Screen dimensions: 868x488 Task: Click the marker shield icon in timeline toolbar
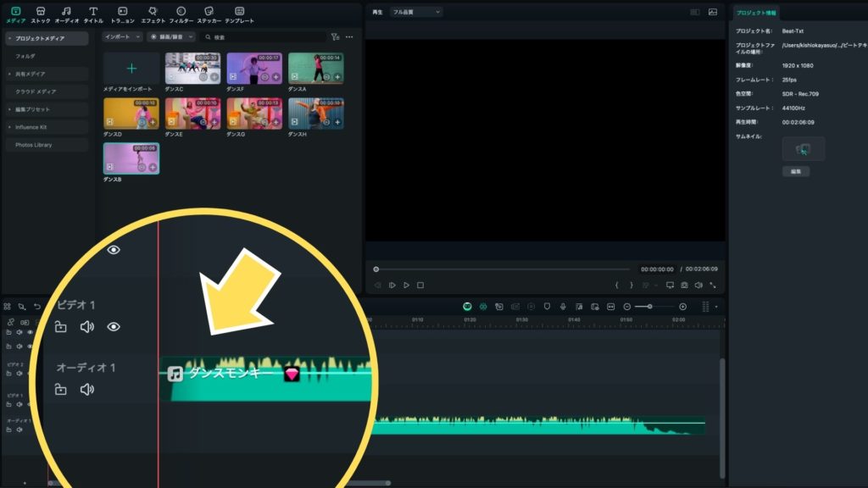click(547, 306)
